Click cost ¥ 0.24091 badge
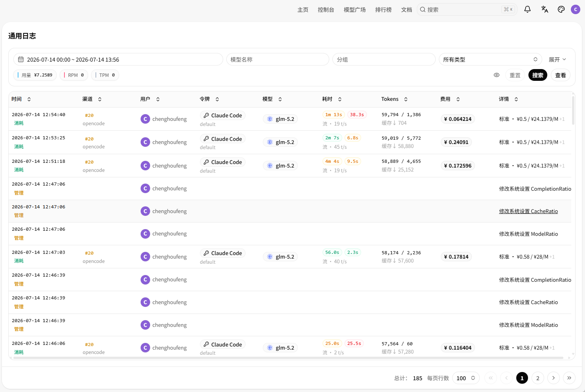This screenshot has height=392, width=585. click(456, 142)
